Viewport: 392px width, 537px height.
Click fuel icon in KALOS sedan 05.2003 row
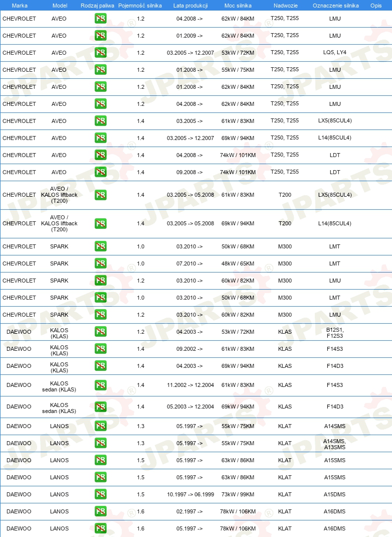[101, 407]
